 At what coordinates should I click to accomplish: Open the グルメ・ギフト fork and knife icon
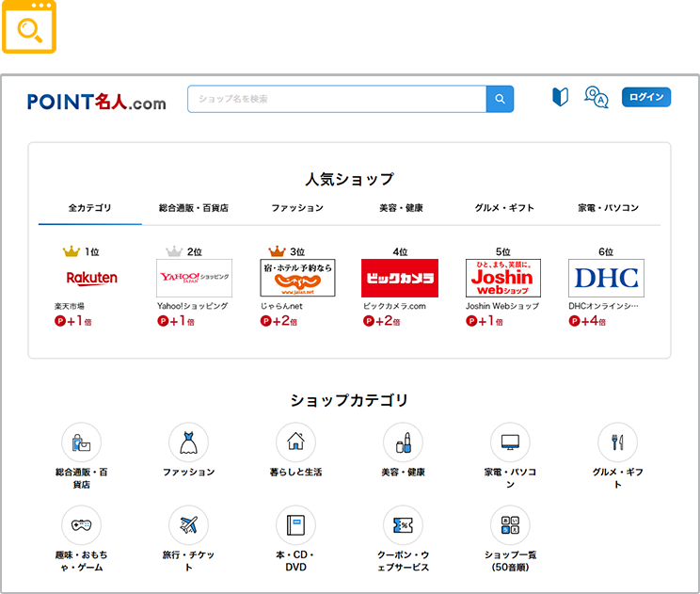[618, 442]
